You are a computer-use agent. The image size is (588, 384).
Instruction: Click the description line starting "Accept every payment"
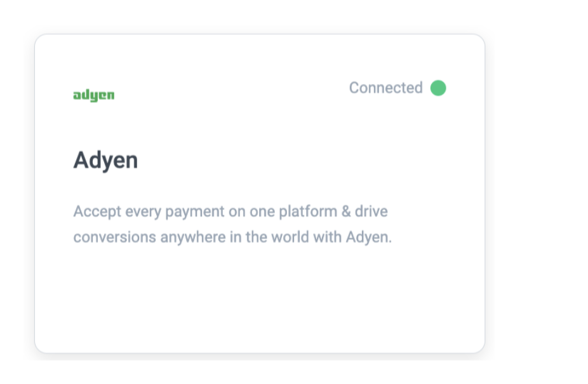(x=230, y=211)
